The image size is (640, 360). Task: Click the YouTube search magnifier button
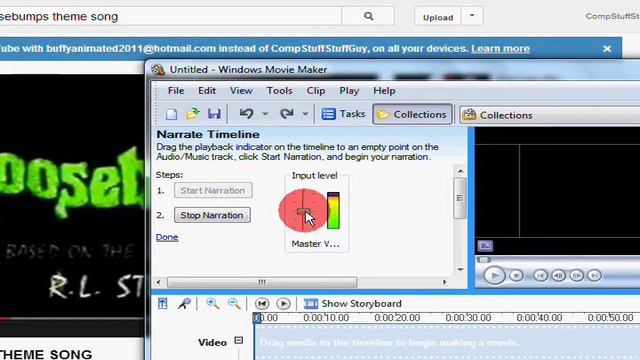(368, 16)
